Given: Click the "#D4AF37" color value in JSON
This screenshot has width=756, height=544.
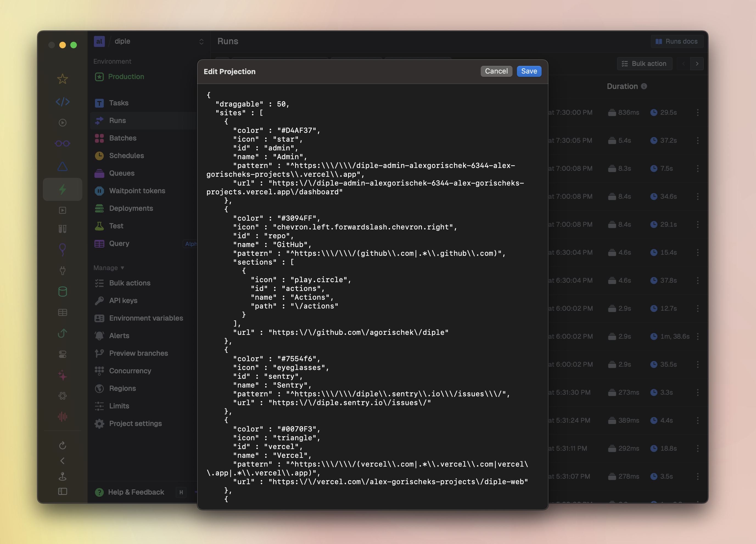Looking at the screenshot, I should pyautogui.click(x=297, y=130).
